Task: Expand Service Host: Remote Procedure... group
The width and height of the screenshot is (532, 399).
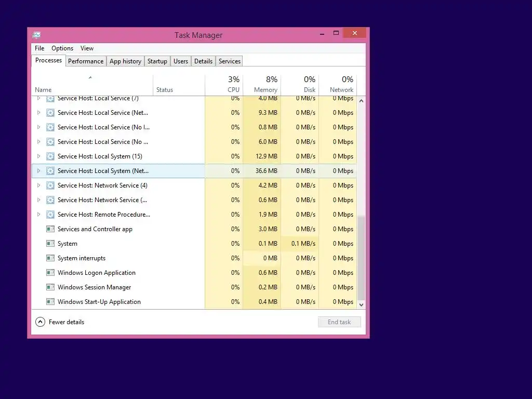Action: 38,215
